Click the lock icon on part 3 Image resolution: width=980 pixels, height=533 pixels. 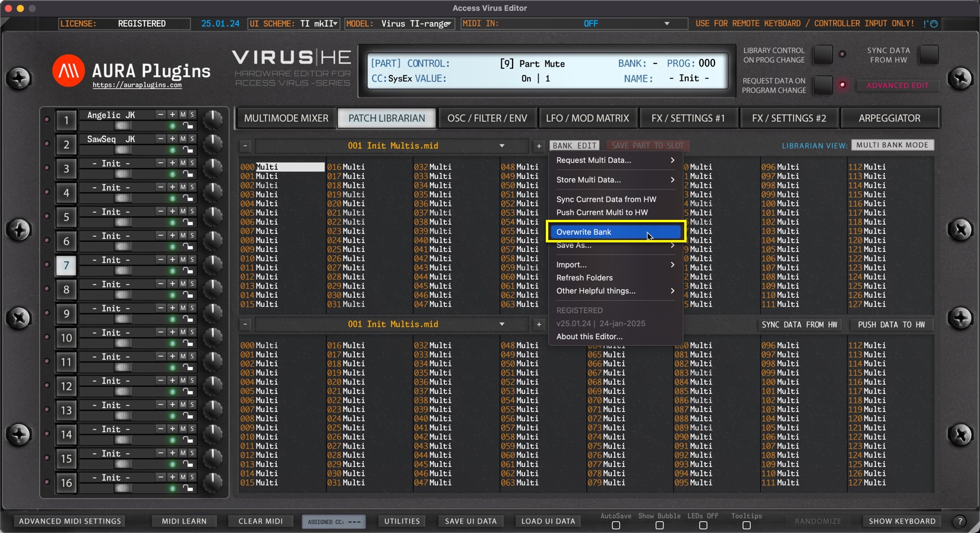[x=188, y=174]
